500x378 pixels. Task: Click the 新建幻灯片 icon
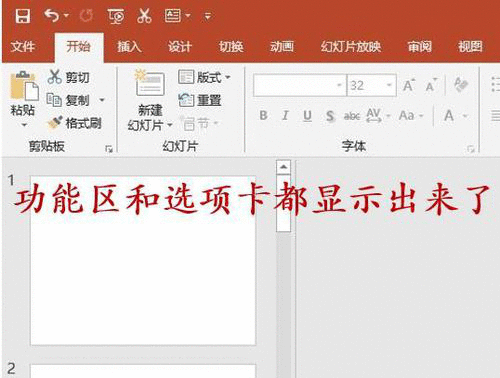150,83
